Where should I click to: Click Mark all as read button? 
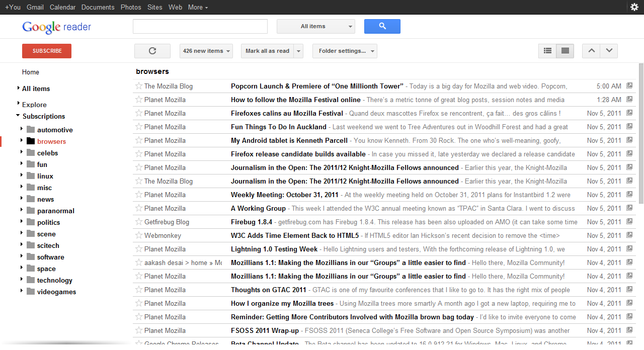coord(268,51)
